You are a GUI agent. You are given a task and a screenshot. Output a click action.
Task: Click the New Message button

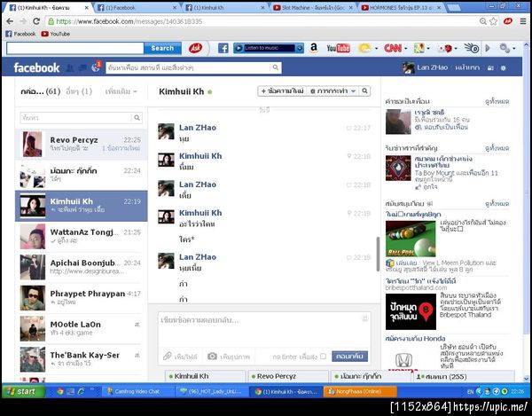point(282,91)
